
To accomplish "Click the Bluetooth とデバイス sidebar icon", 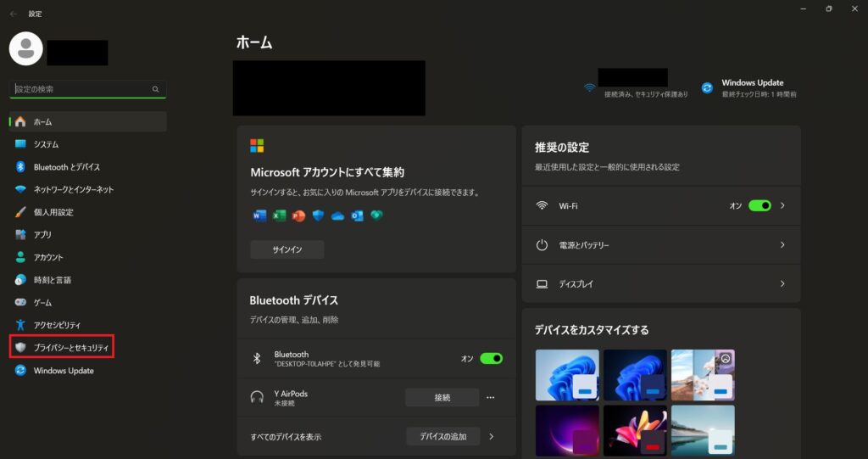I will pos(20,167).
